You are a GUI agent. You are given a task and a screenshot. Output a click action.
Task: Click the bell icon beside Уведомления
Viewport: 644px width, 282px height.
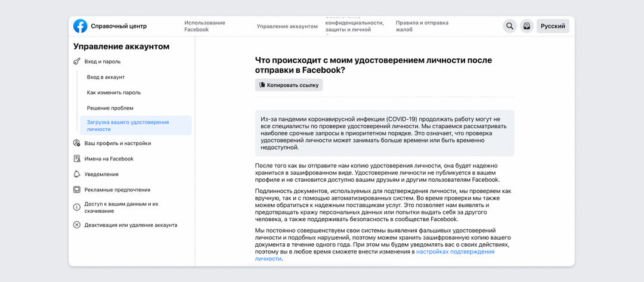coord(77,174)
